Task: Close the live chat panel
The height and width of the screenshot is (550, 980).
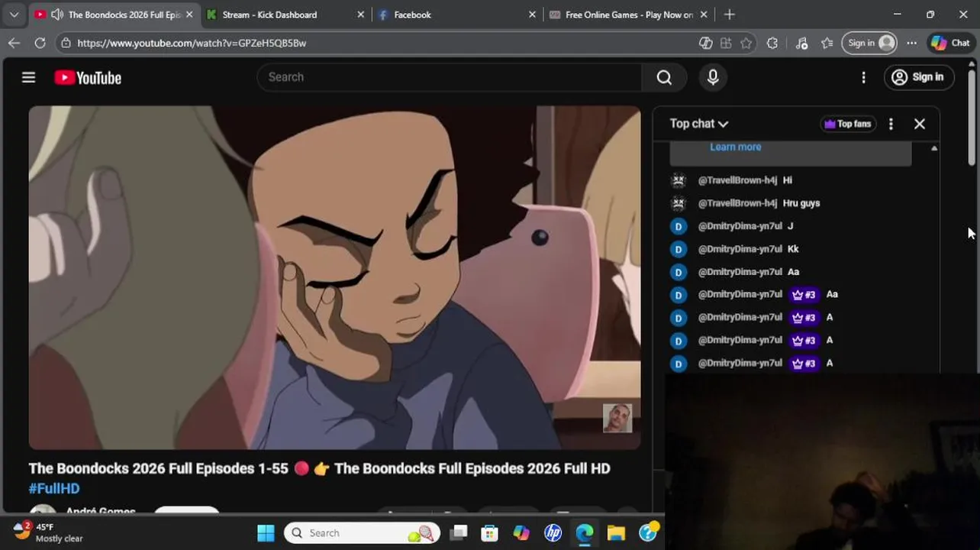Action: tap(920, 124)
